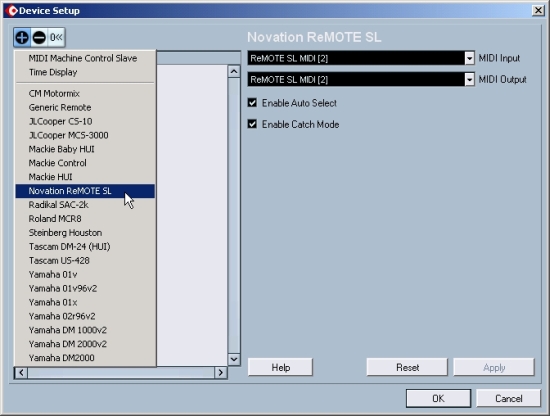
Task: Open the MIDI Output dropdown
Action: click(x=469, y=80)
